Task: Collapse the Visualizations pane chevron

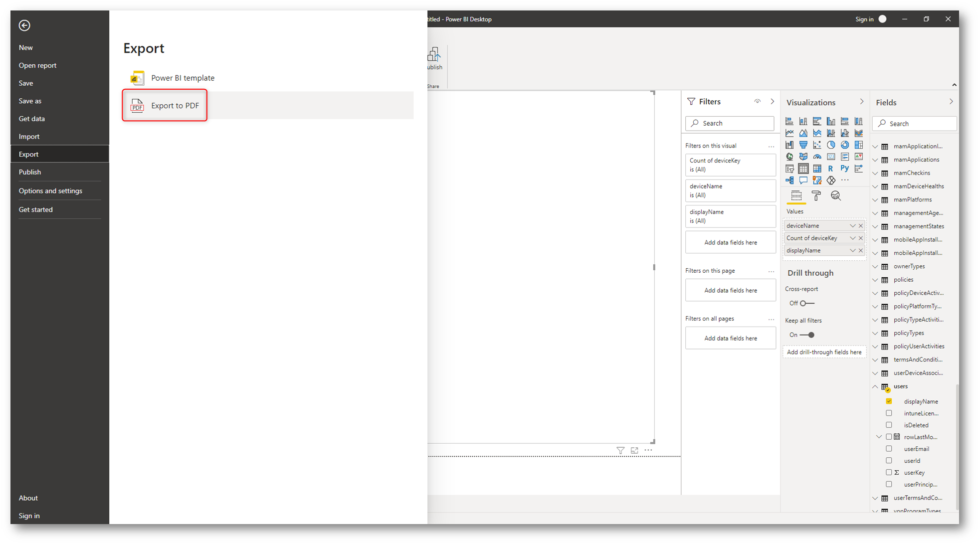Action: tap(862, 102)
